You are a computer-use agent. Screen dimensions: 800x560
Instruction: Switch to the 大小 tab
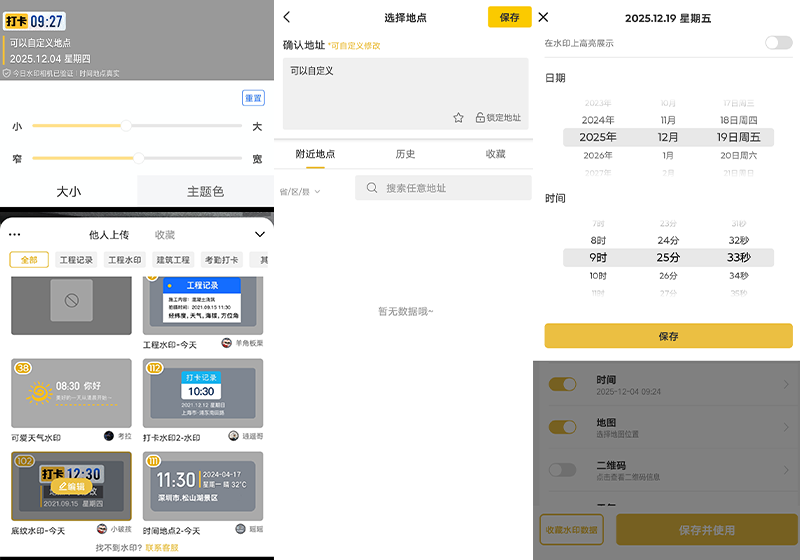click(x=69, y=191)
